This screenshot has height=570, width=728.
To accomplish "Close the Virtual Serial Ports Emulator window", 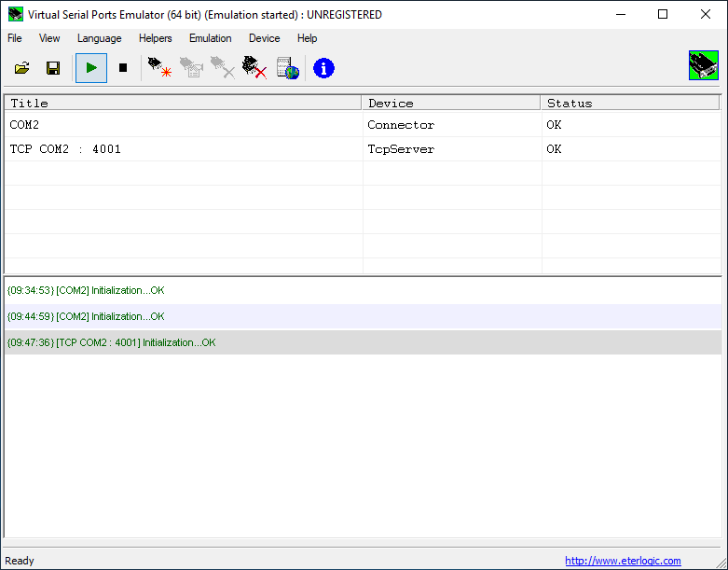I will pyautogui.click(x=706, y=14).
